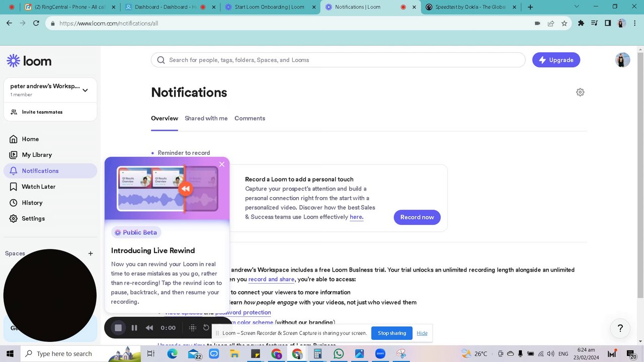Click the camera icon in the address bar
The width and height of the screenshot is (644, 362).
[x=537, y=23]
